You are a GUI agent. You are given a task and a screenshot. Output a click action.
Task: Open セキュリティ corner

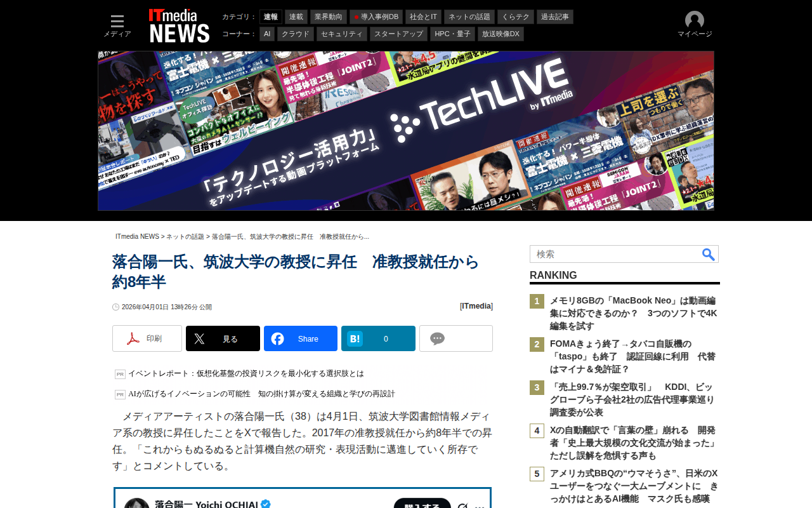point(342,34)
